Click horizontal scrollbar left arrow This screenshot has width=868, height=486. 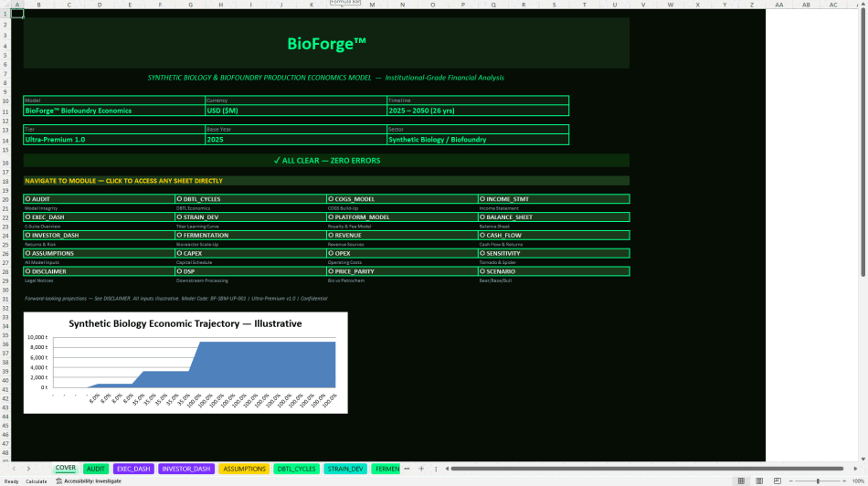(447, 469)
